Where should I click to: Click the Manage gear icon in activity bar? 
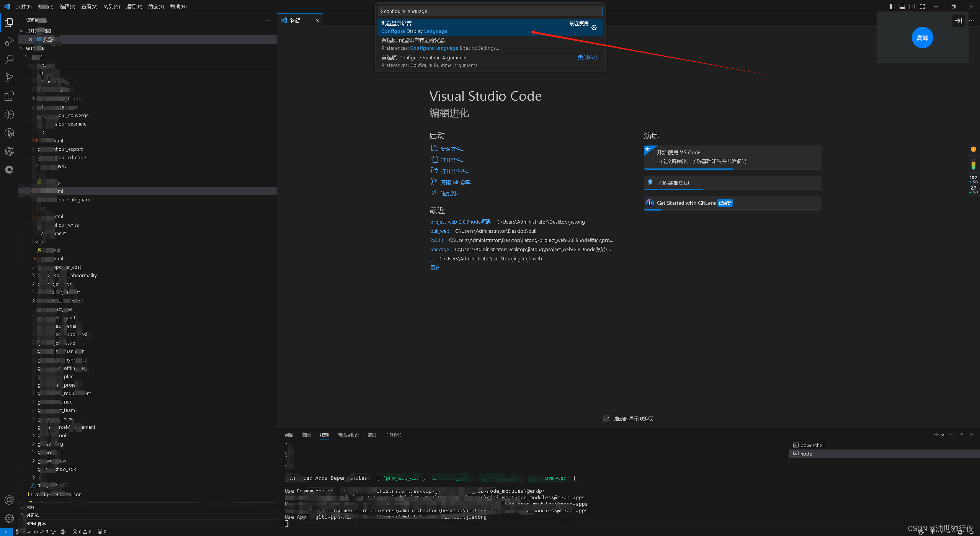pos(9,518)
